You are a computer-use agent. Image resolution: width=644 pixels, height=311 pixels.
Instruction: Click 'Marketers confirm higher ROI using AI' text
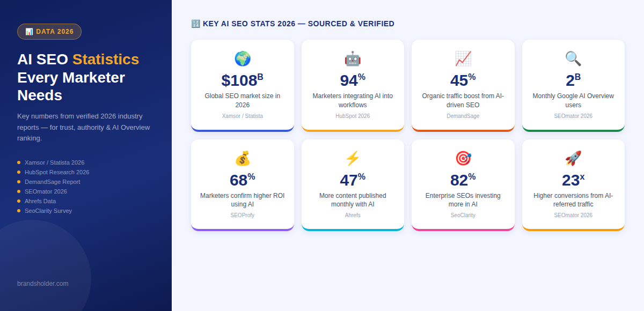[243, 200]
